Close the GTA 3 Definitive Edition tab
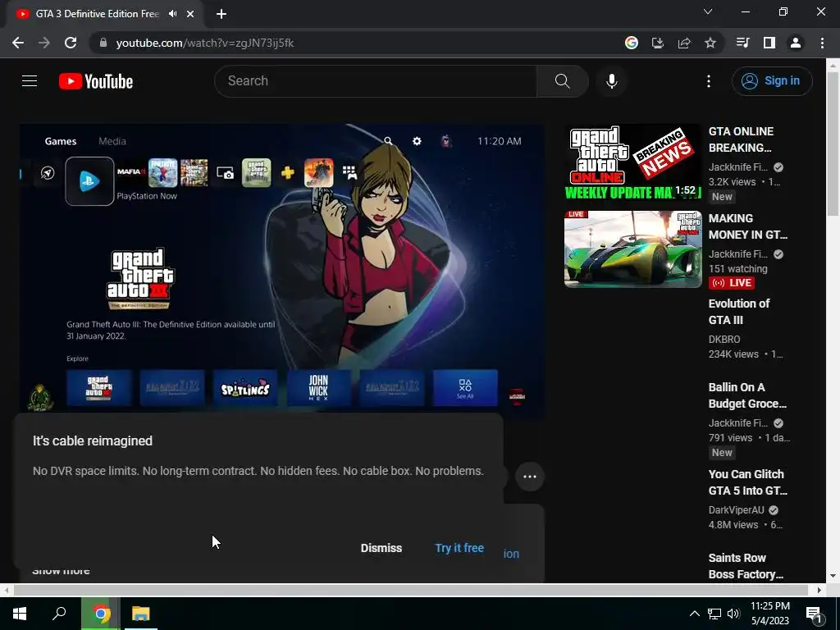The height and width of the screenshot is (630, 840). (190, 14)
